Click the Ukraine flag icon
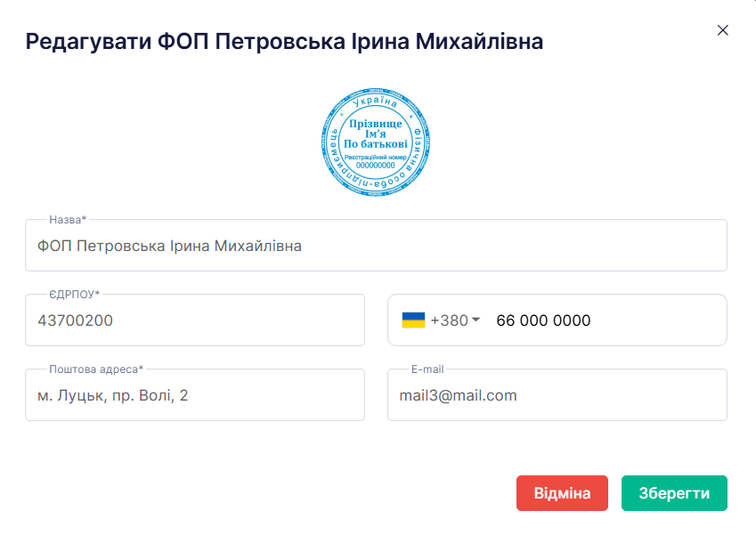756x535 pixels. 413,320
